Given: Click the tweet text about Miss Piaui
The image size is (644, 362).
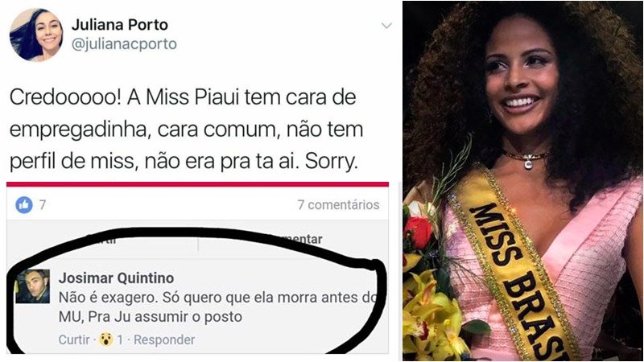Looking at the screenshot, I should [186, 130].
